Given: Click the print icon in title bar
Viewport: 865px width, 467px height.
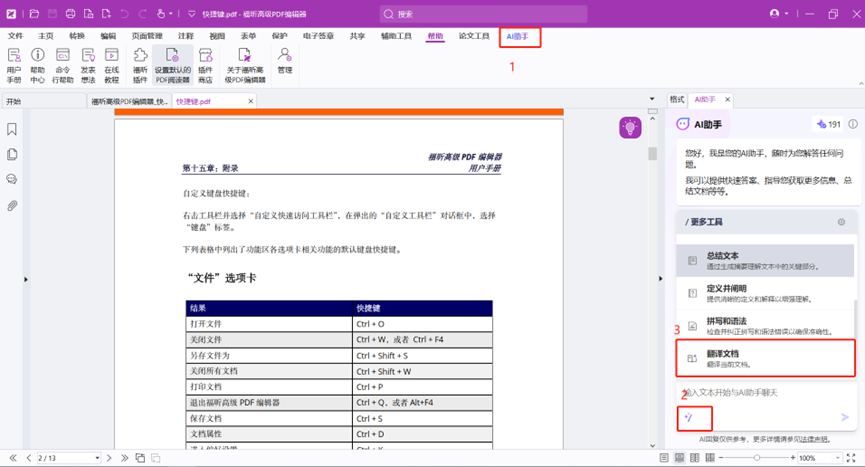Looking at the screenshot, I should [x=70, y=14].
